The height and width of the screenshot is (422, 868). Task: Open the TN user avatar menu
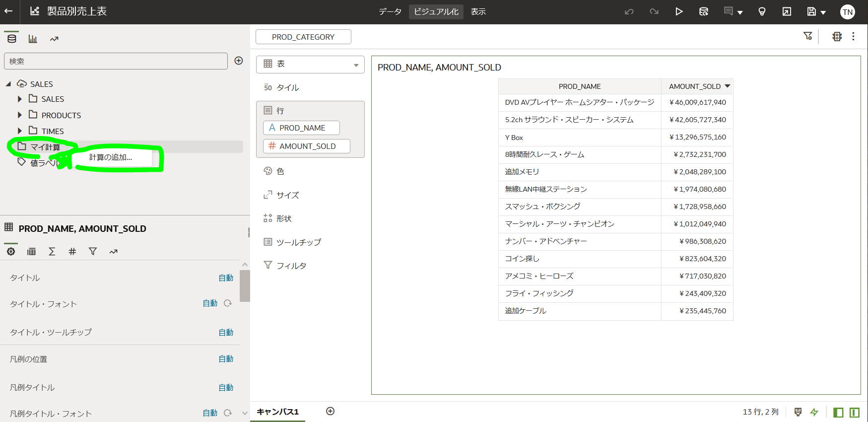click(x=848, y=12)
